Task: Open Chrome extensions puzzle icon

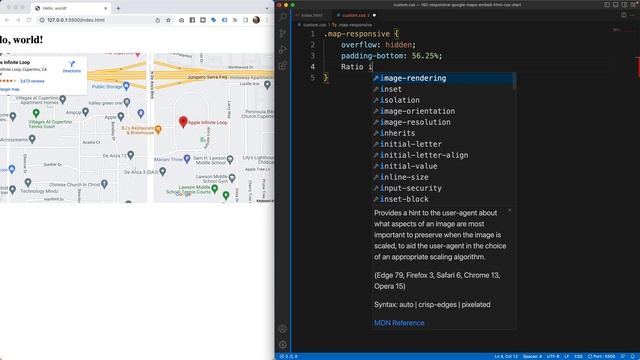Action: tap(235, 20)
